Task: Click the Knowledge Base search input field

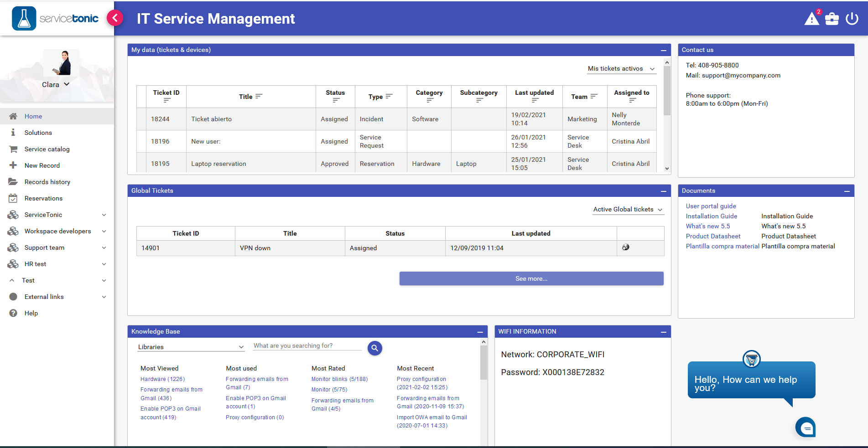Action: (307, 346)
